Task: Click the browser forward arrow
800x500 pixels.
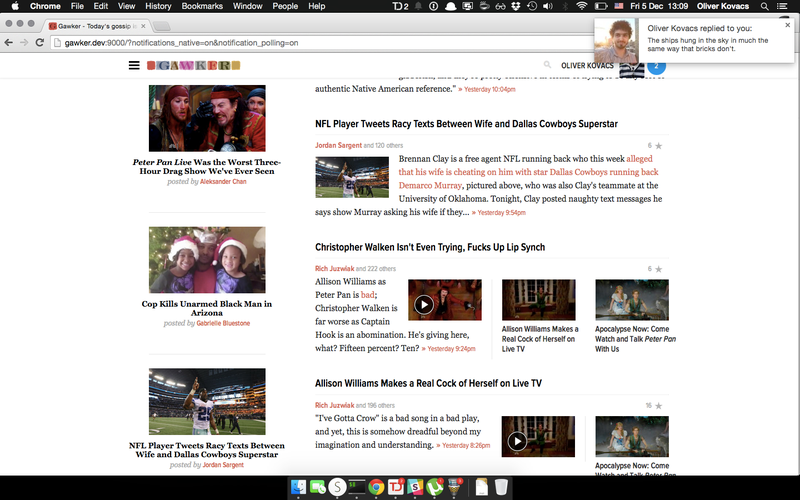Action: 24,42
